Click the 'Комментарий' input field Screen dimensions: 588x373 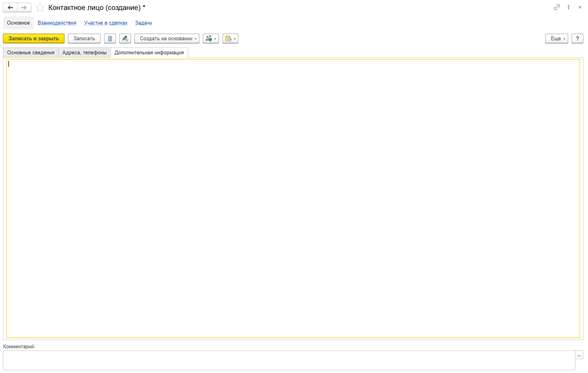[x=289, y=360]
